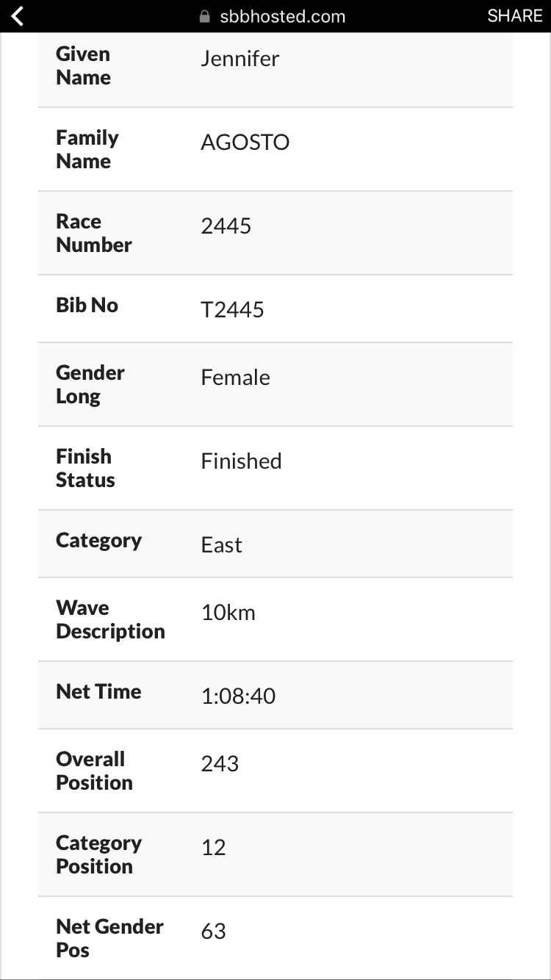Image resolution: width=551 pixels, height=980 pixels.
Task: Tap the Finished status value
Action: (x=242, y=461)
